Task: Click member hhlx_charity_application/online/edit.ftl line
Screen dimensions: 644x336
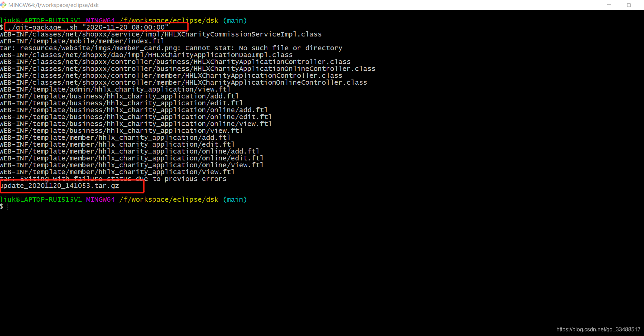Action: [132, 158]
